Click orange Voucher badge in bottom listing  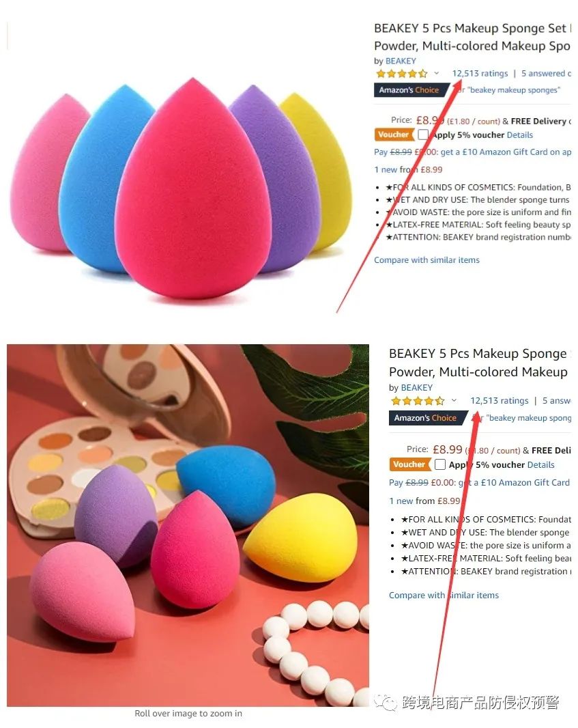[x=409, y=464]
